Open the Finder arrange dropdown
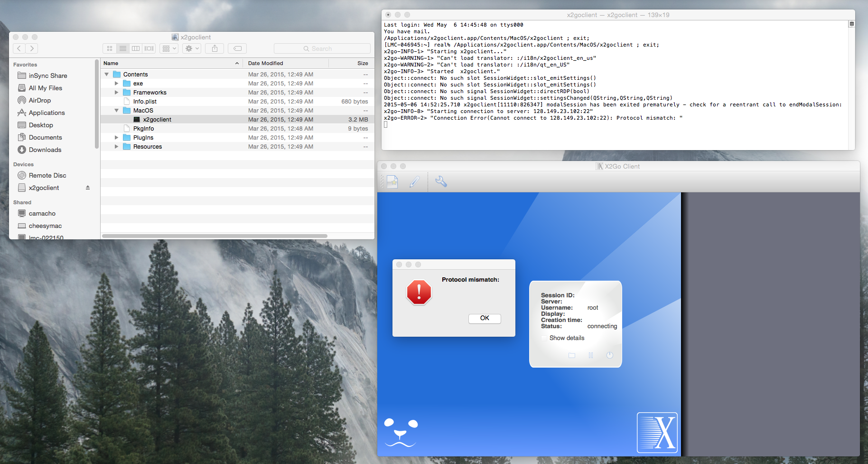The width and height of the screenshot is (868, 464). (169, 48)
